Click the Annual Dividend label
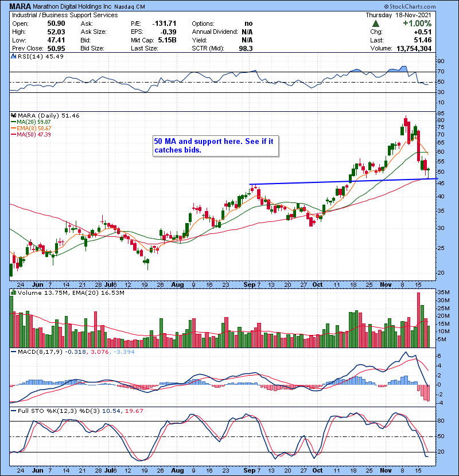 pyautogui.click(x=215, y=32)
